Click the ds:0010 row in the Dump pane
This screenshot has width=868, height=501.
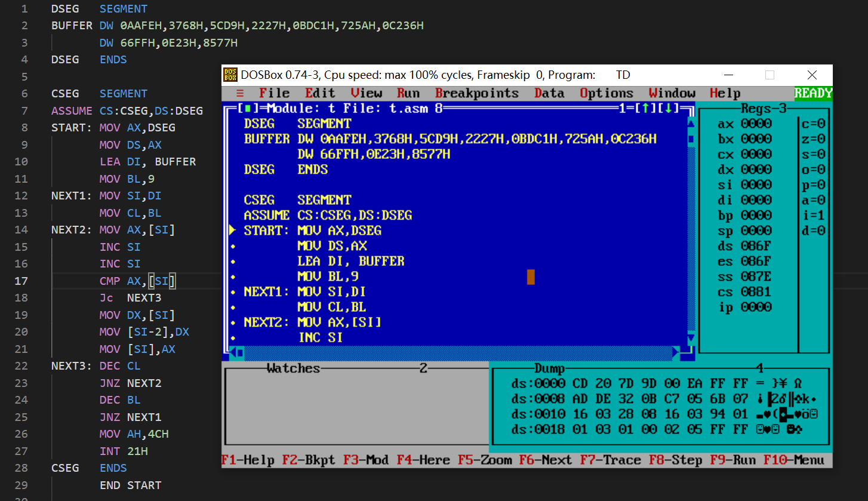664,414
